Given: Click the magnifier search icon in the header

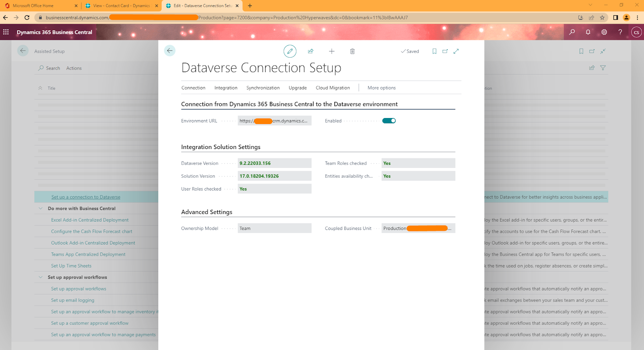Looking at the screenshot, I should point(572,32).
